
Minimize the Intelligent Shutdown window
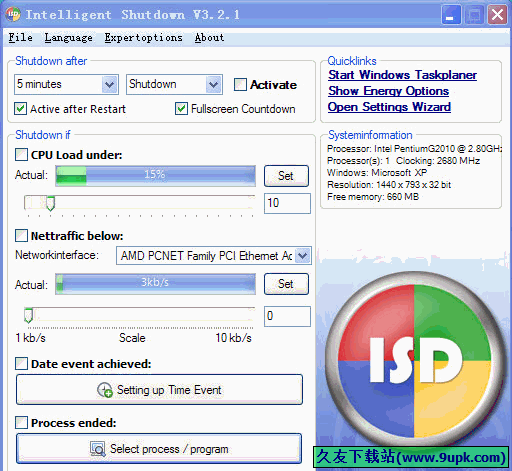point(451,15)
